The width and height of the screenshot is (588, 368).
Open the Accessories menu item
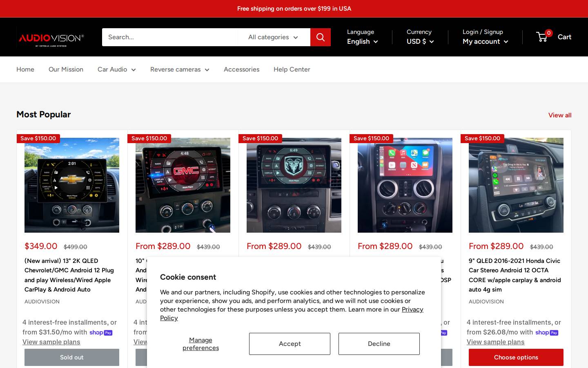[241, 70]
